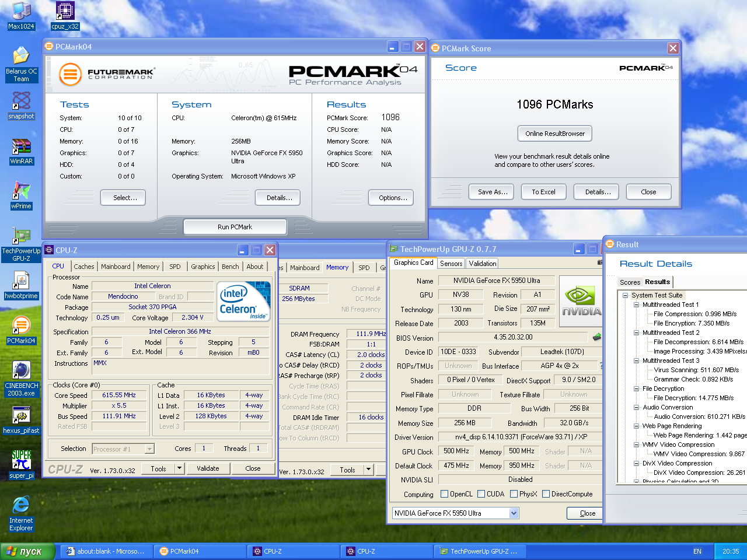Launch the PCMark04 desktop icon
The width and height of the screenshot is (747, 560).
point(21,330)
